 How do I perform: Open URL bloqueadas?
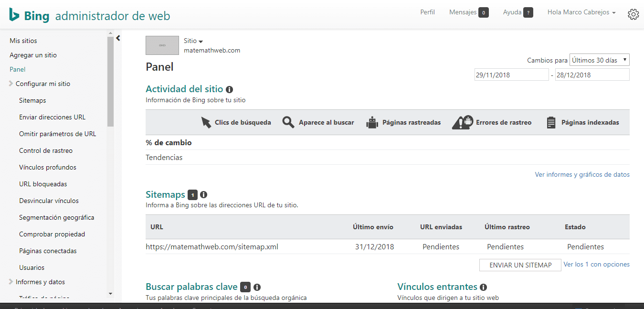point(43,184)
